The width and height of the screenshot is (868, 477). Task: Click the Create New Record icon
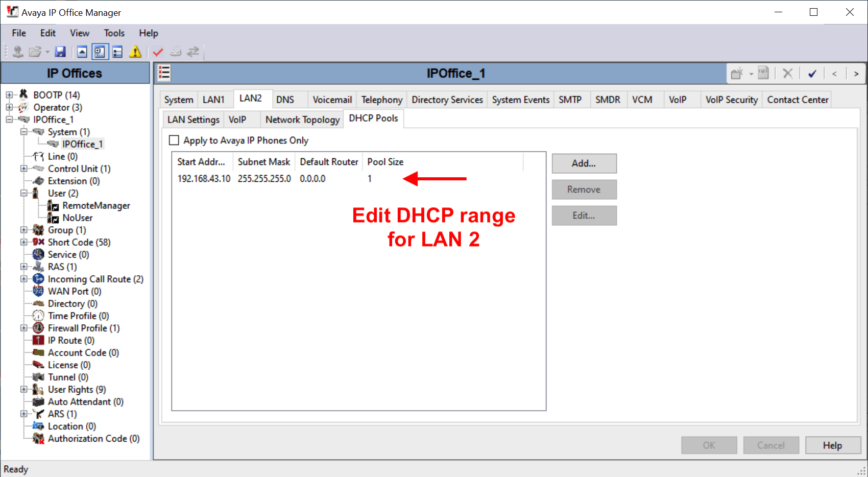click(x=737, y=74)
